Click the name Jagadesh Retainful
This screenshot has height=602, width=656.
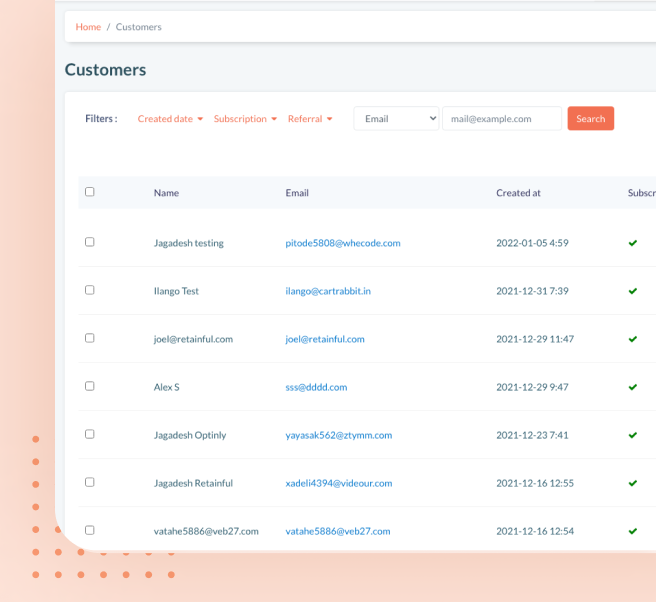[x=193, y=484]
